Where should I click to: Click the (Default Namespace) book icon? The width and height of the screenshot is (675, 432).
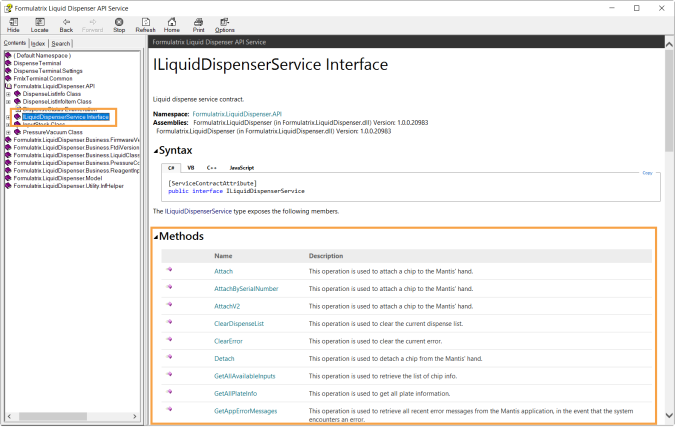(x=8, y=56)
